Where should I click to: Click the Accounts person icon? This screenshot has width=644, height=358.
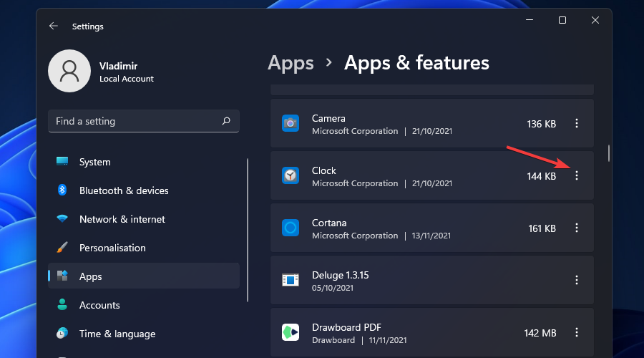(x=62, y=304)
